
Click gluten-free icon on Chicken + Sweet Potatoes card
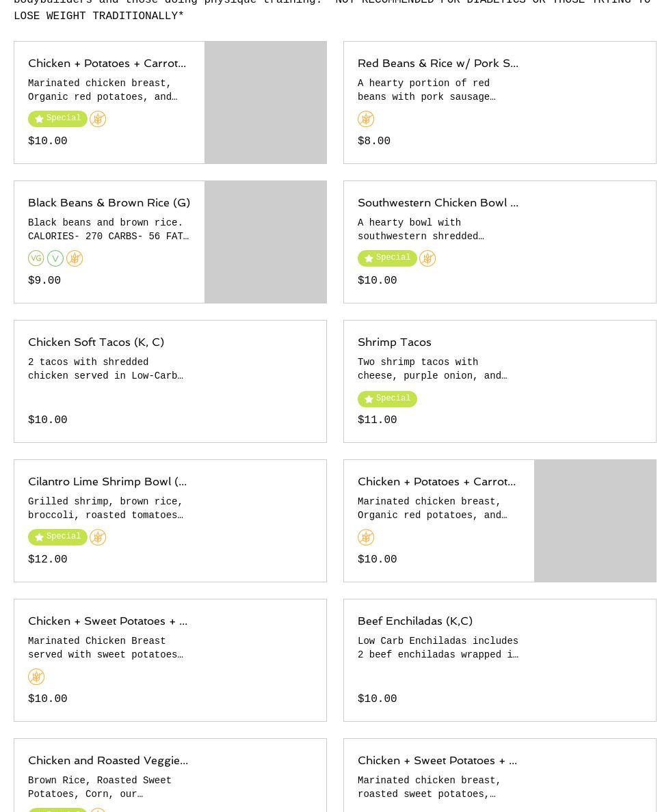click(36, 677)
